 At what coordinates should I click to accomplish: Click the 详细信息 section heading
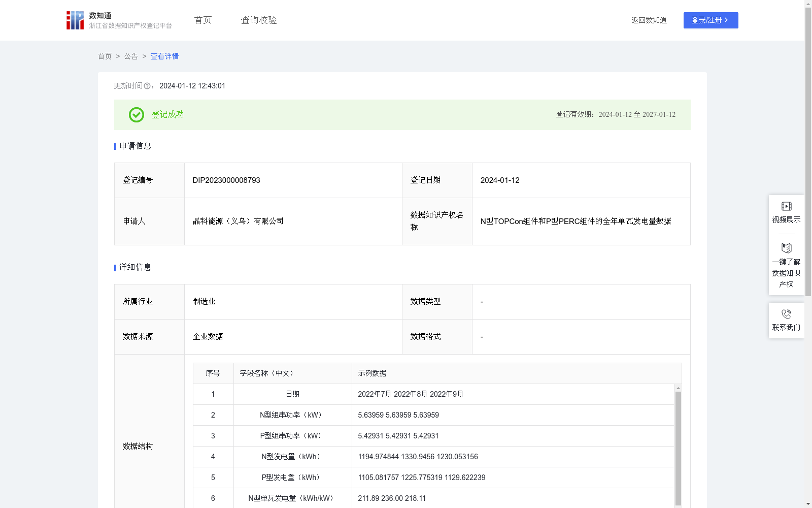point(136,268)
